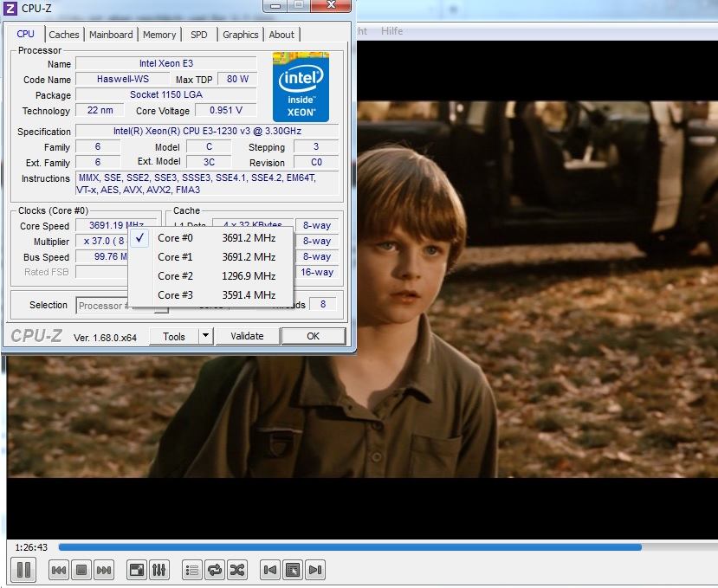This screenshot has height=588, width=718.
Task: Click the Threads value 8
Action: (x=323, y=304)
